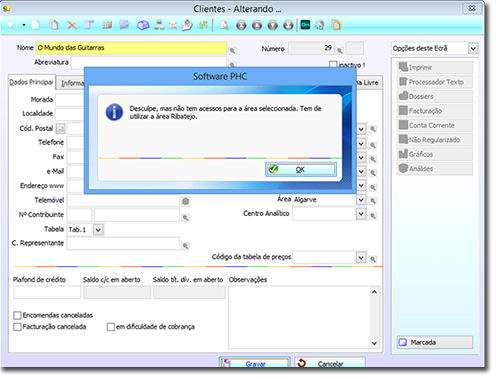Viewport: 496px width, 379px height.
Task: Click the blue list-pages toolbar icon
Action: pyautogui.click(x=89, y=25)
